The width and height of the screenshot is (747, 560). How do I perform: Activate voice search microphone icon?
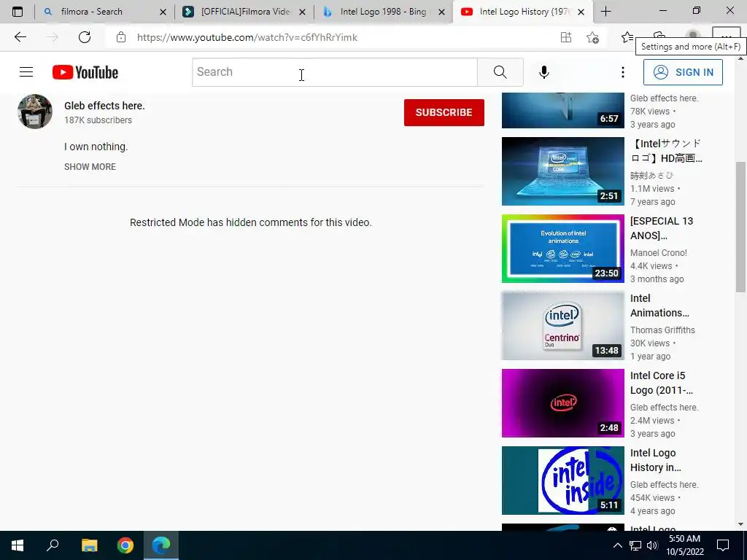544,72
